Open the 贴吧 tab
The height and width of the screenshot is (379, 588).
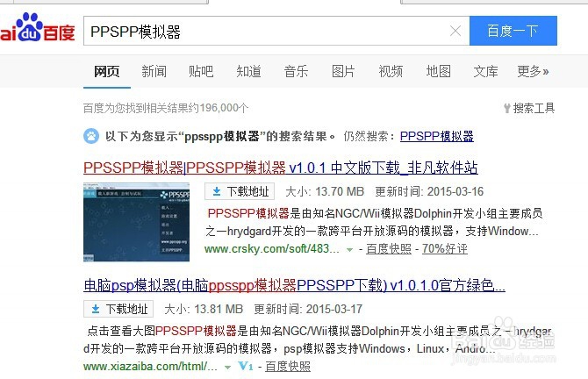coord(201,71)
